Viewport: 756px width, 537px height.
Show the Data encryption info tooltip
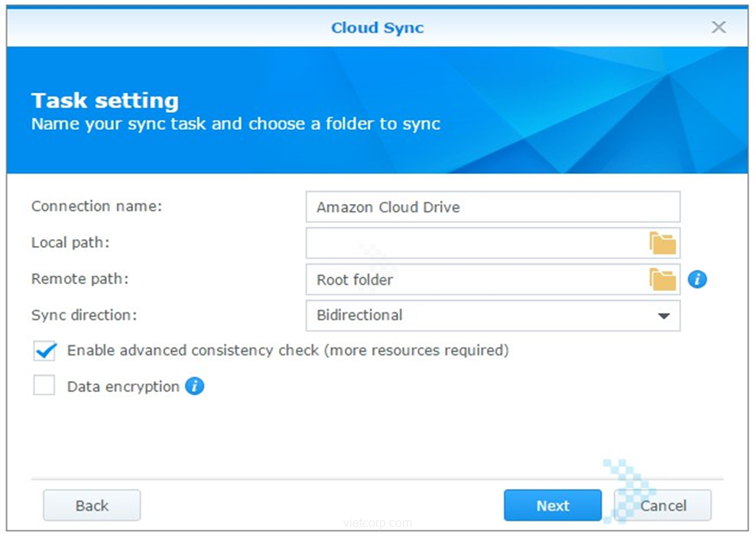(195, 387)
